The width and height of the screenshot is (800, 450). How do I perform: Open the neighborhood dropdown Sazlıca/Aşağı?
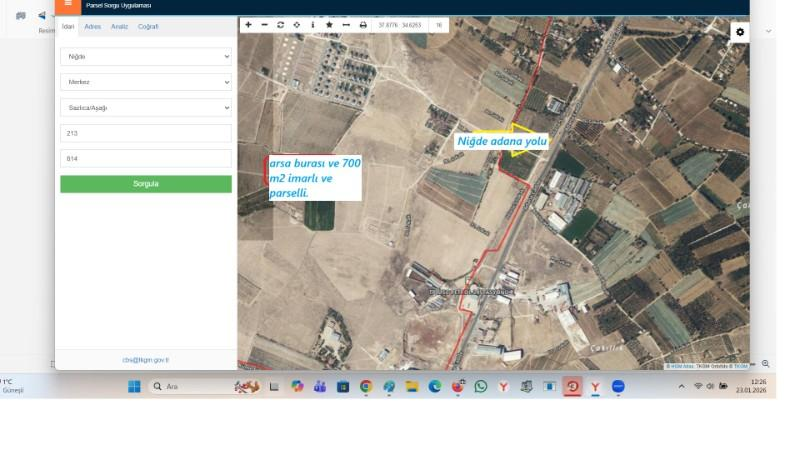pos(146,108)
